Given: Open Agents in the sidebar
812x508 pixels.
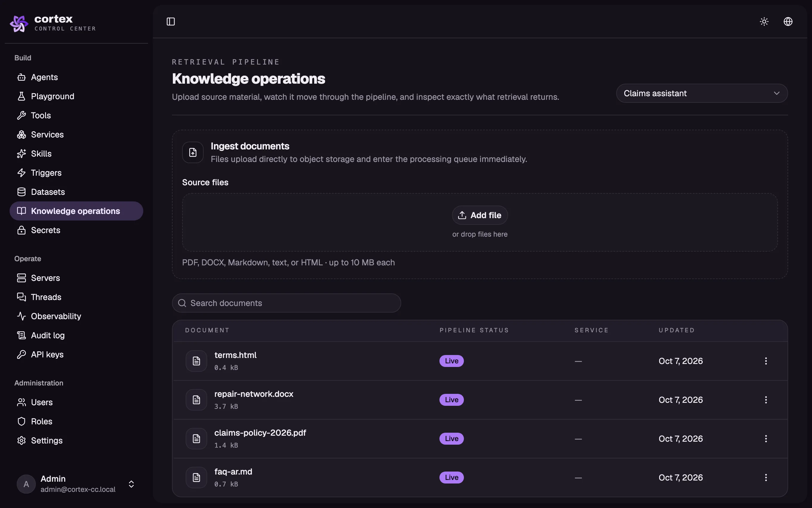Looking at the screenshot, I should 76,77.
